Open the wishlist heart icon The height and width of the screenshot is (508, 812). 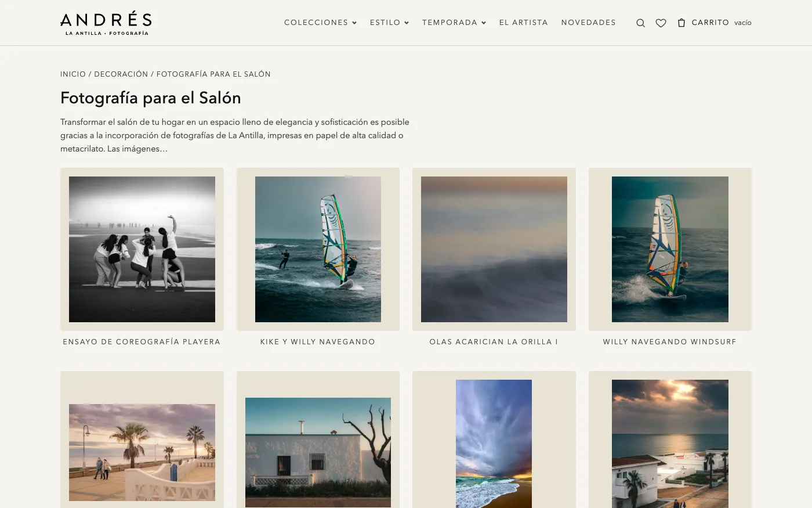pyautogui.click(x=661, y=23)
